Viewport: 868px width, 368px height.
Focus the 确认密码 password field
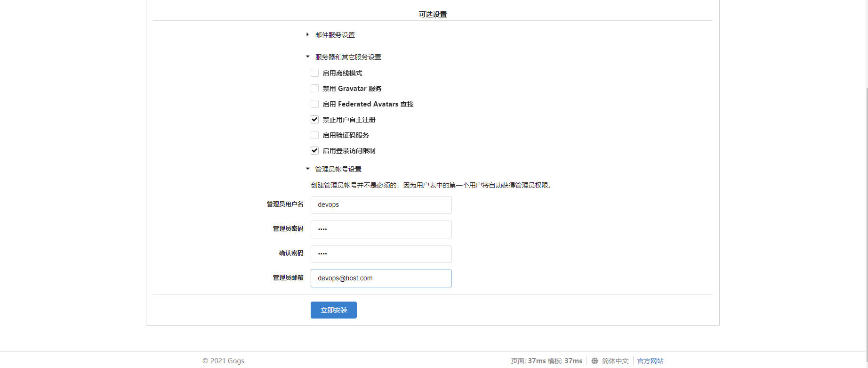381,254
